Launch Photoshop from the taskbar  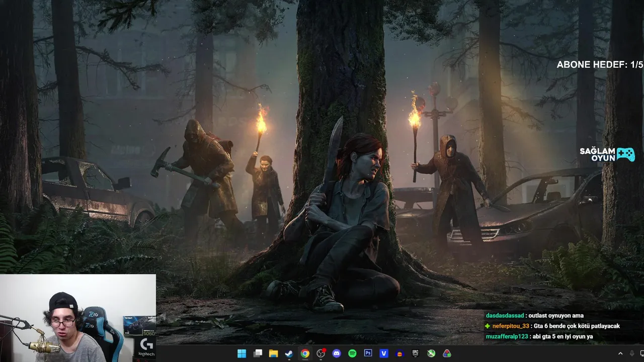click(x=368, y=353)
